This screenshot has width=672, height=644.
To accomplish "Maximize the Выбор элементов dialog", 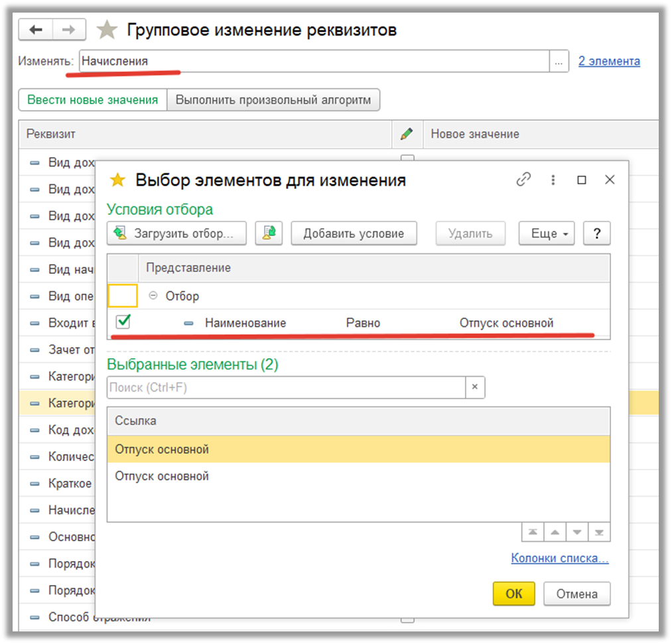I will (x=582, y=180).
